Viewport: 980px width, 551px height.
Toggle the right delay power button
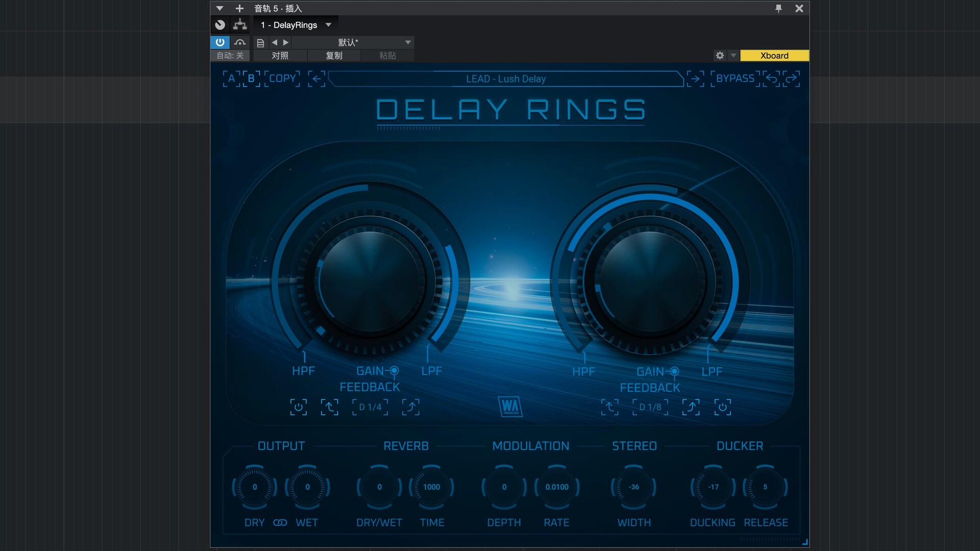722,407
